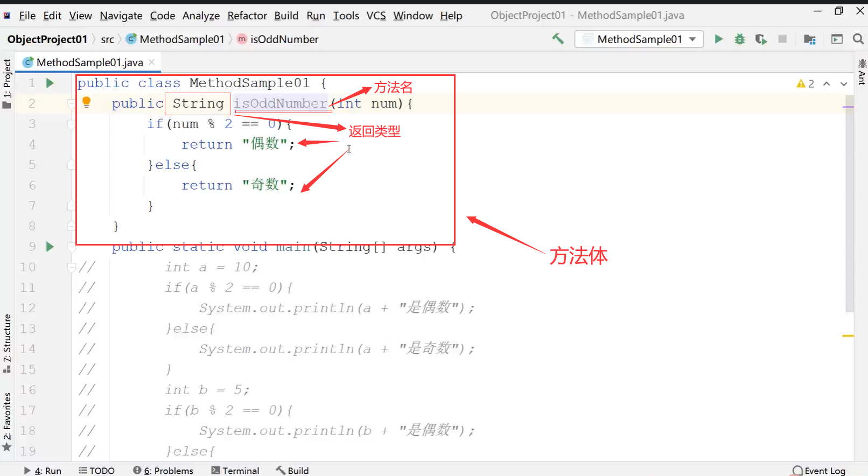Toggle the Structure tool window panel

7,343
